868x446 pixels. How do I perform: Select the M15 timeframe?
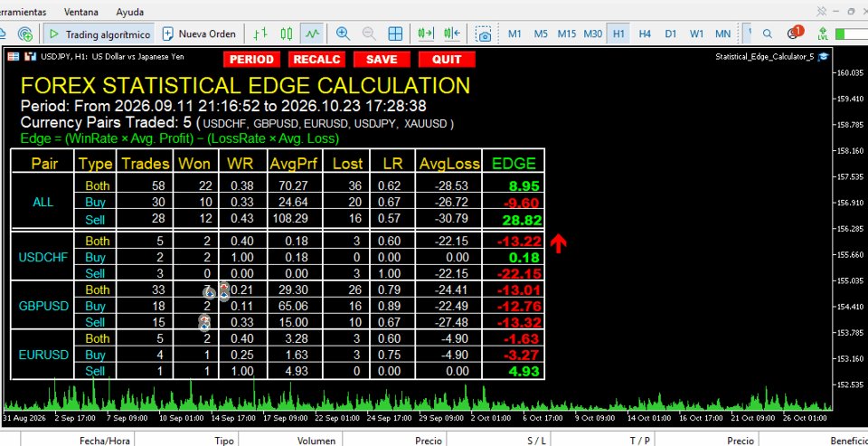pyautogui.click(x=567, y=33)
